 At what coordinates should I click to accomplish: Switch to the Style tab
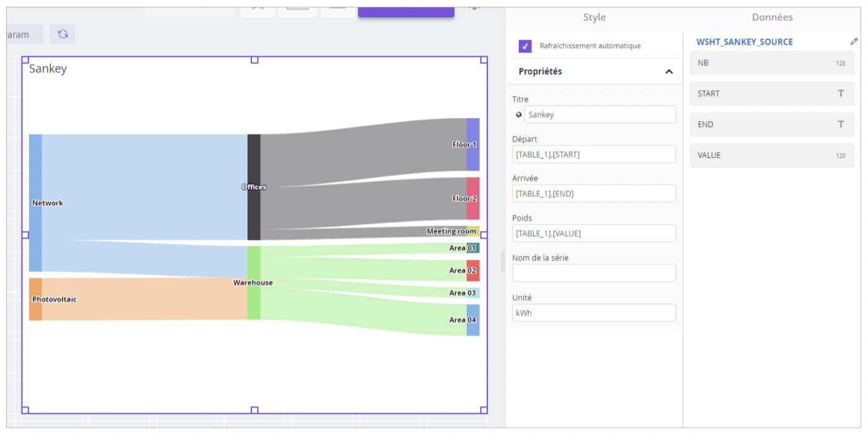pos(594,17)
